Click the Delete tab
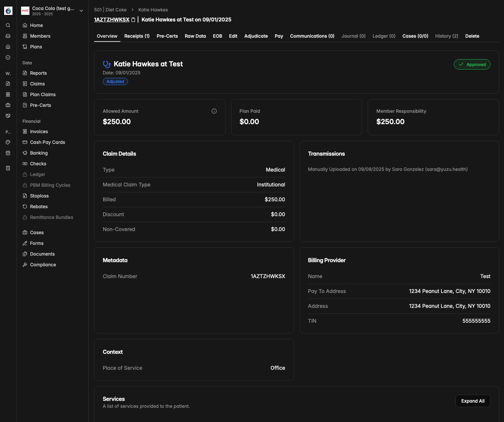Image resolution: width=504 pixels, height=422 pixels. 472,36
